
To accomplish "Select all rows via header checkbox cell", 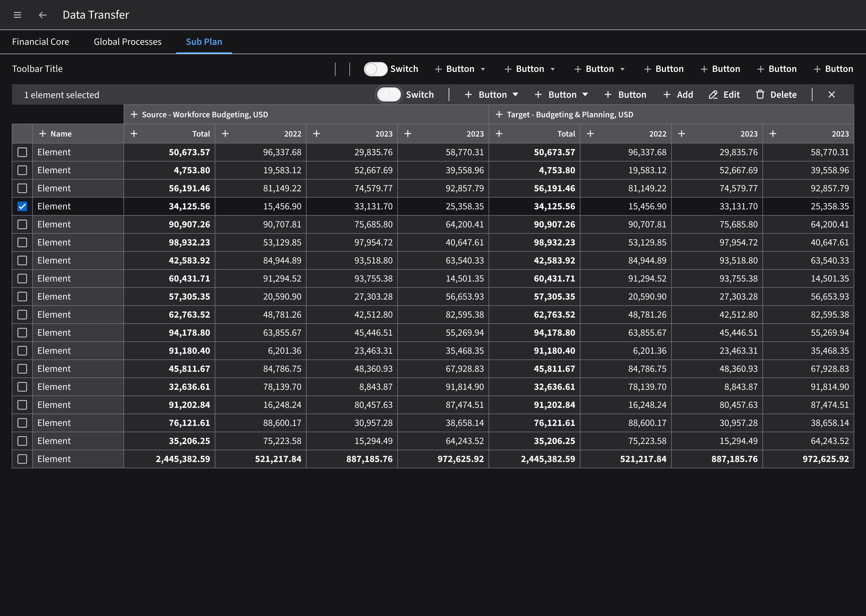I will 22,134.
